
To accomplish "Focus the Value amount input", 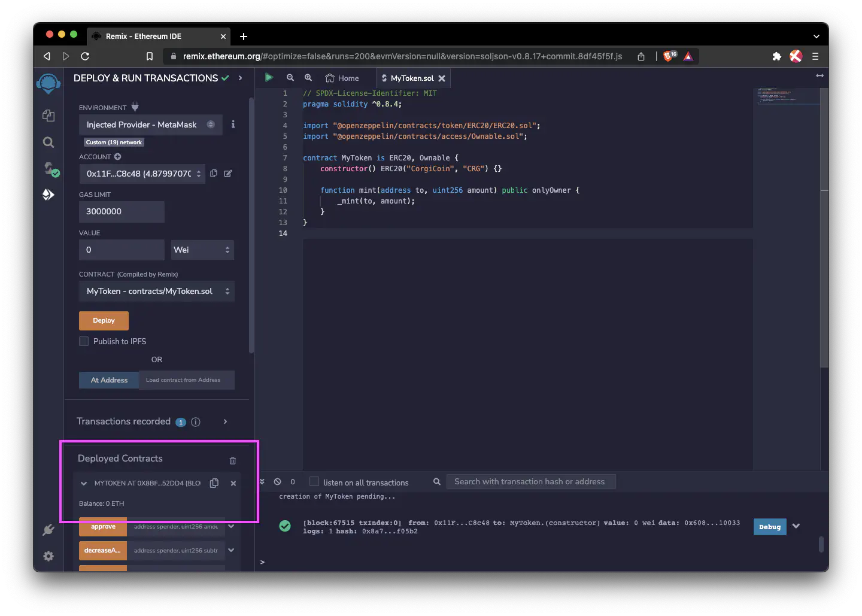I will tap(122, 250).
